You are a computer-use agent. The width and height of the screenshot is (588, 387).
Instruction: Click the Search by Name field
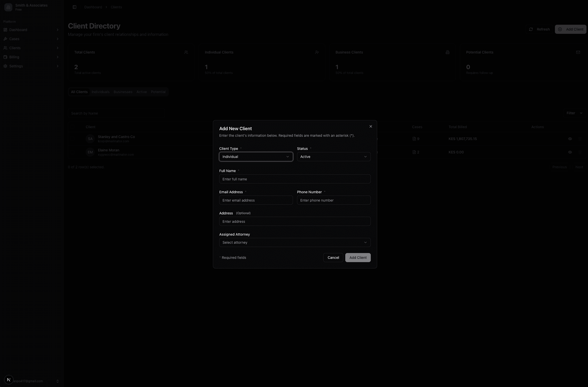pos(116,113)
